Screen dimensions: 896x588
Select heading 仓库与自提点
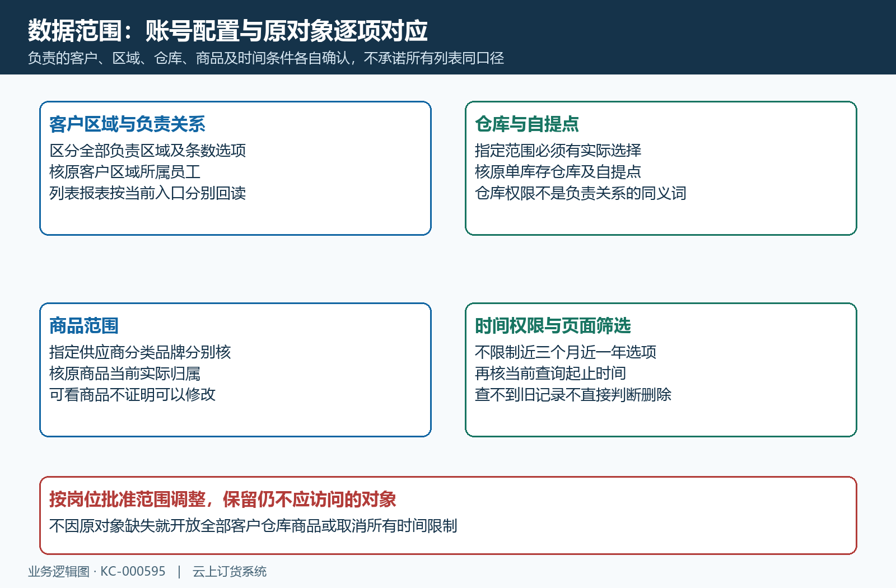pos(527,124)
